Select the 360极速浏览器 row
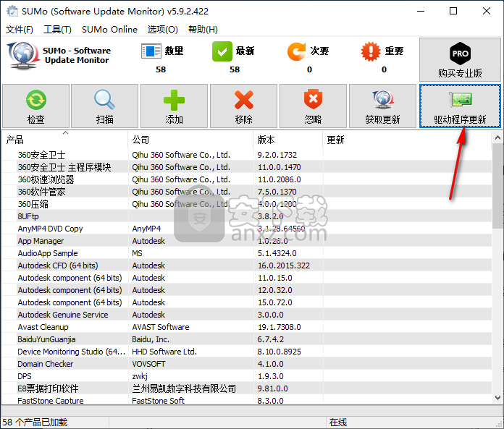Viewport: 504px width, 429px height. tap(247, 179)
